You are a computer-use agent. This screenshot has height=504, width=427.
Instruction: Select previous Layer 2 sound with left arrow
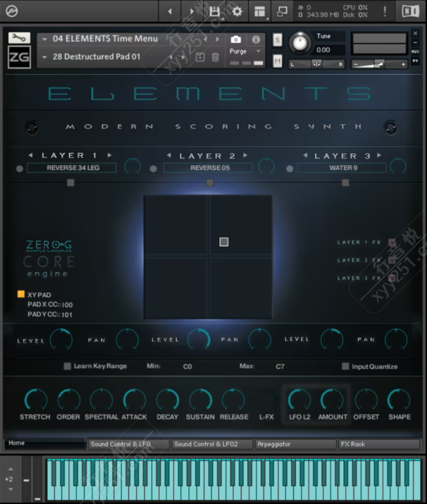coord(169,156)
